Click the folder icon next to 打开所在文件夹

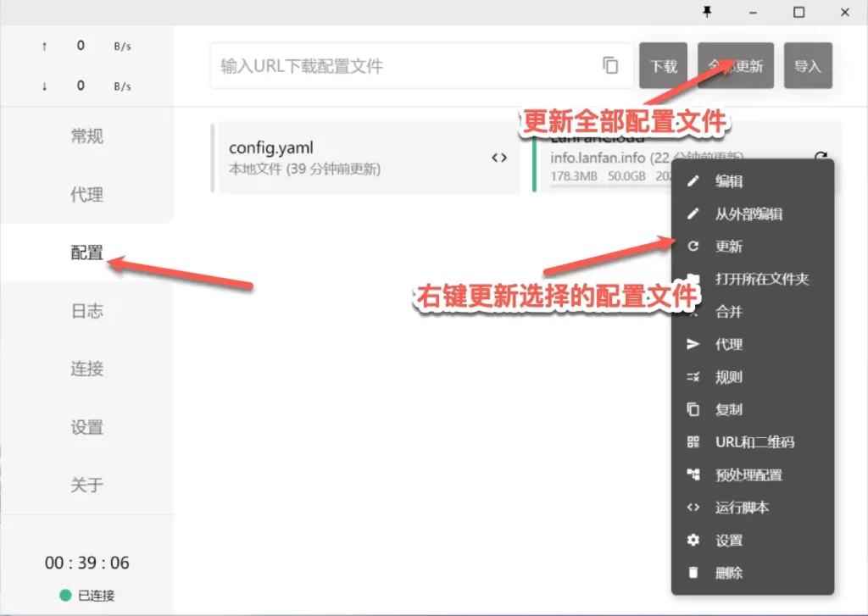pyautogui.click(x=693, y=279)
